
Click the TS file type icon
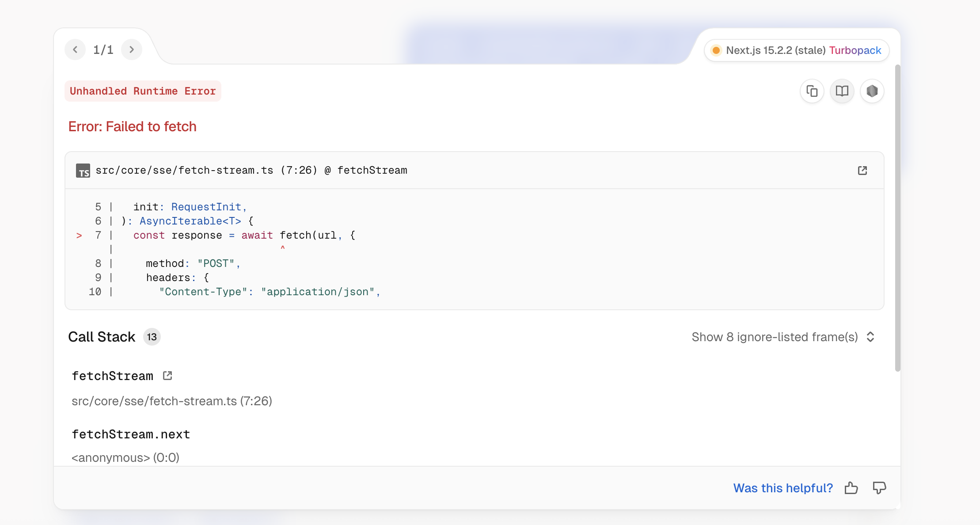pyautogui.click(x=83, y=171)
